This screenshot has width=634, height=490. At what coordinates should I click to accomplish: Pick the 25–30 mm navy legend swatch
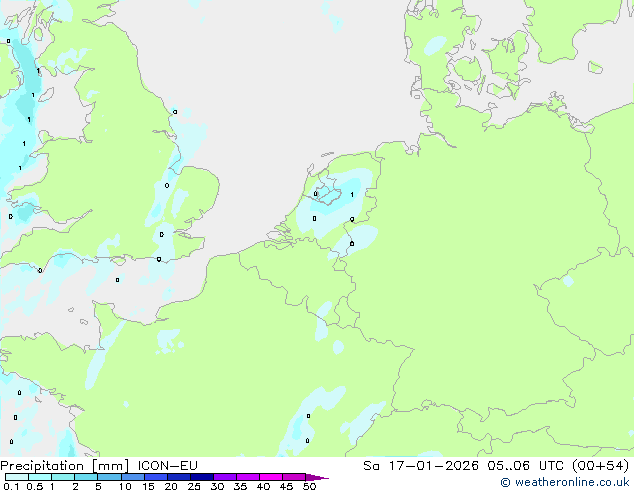coord(201,477)
